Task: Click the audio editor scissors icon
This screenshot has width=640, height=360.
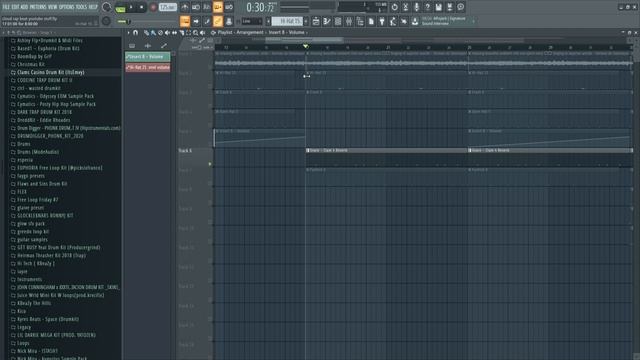Action: point(405,7)
